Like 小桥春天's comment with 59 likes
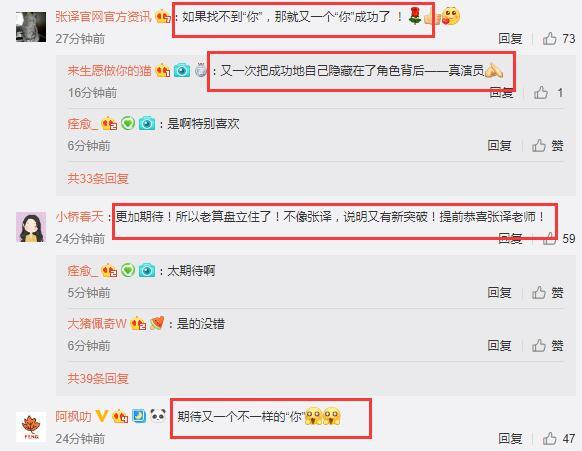This screenshot has height=451, width=582. (550, 238)
